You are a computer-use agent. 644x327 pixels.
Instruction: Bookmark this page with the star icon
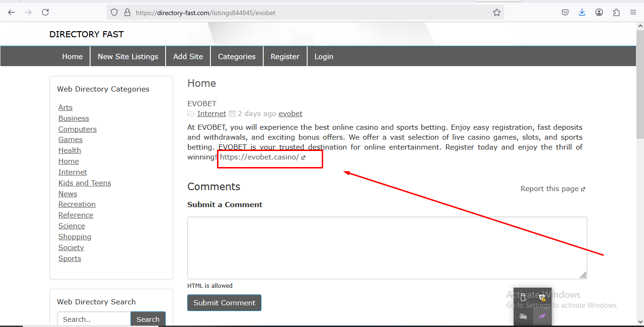[x=496, y=13]
